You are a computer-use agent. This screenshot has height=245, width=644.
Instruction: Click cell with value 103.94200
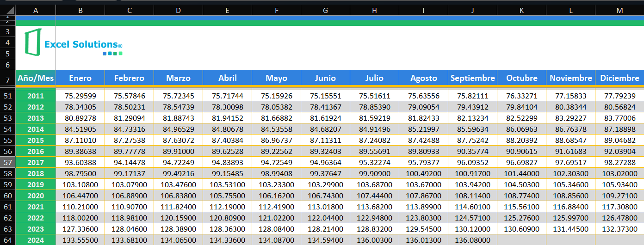473,184
